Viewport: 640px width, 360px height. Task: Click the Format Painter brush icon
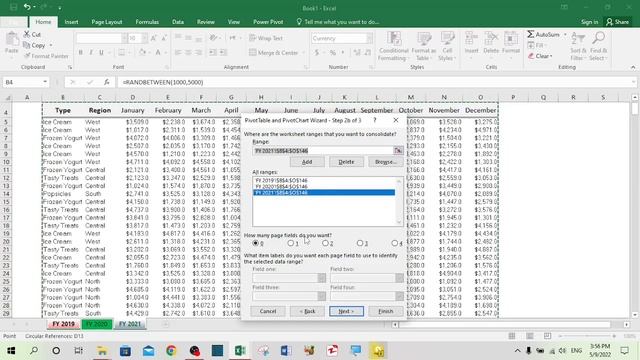point(27,56)
